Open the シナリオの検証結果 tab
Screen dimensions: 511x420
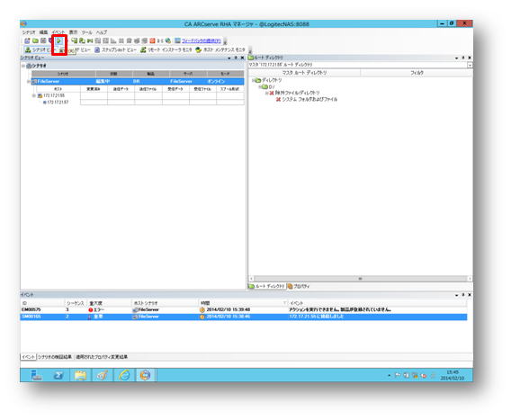(55, 357)
